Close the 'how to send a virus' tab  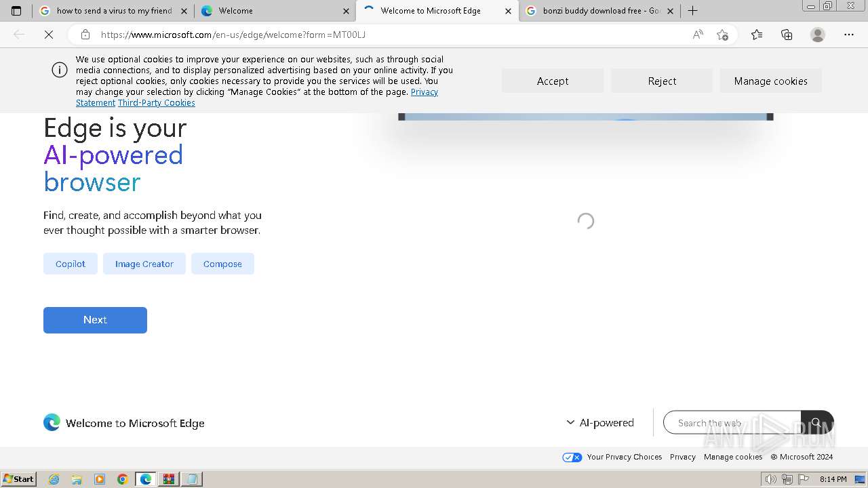tap(184, 11)
